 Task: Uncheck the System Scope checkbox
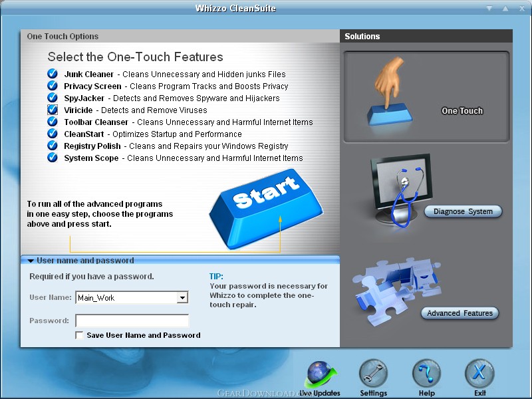point(53,158)
